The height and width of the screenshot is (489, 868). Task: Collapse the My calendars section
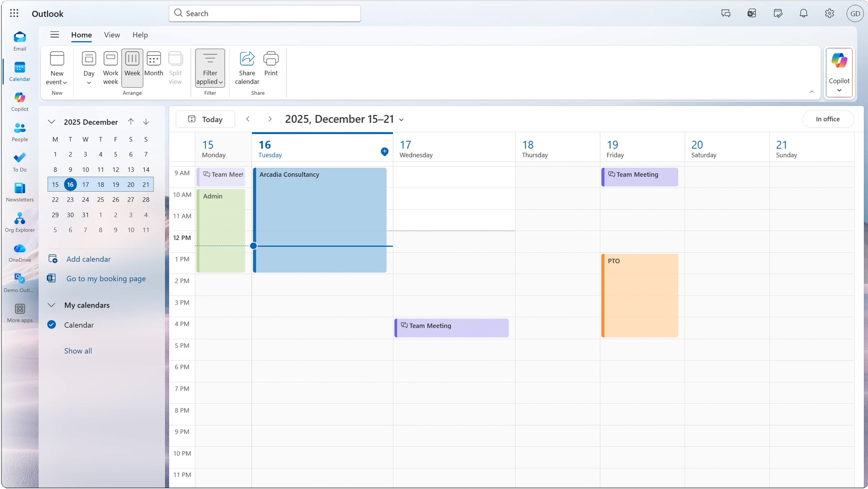(x=51, y=305)
